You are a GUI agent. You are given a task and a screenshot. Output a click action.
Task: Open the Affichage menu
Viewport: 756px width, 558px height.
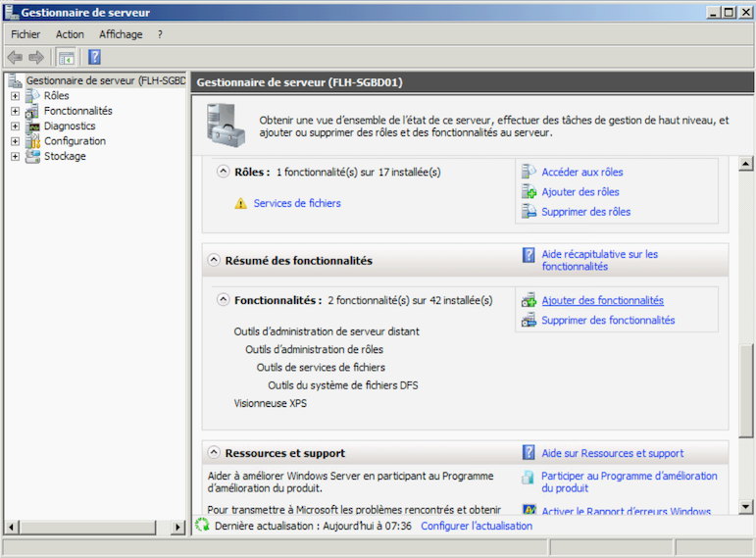click(x=121, y=34)
